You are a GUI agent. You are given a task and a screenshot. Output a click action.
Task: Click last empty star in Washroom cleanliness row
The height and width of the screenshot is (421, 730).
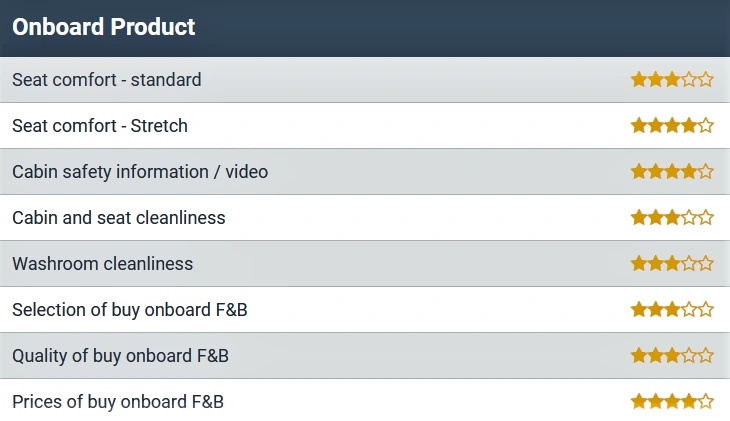coord(706,264)
